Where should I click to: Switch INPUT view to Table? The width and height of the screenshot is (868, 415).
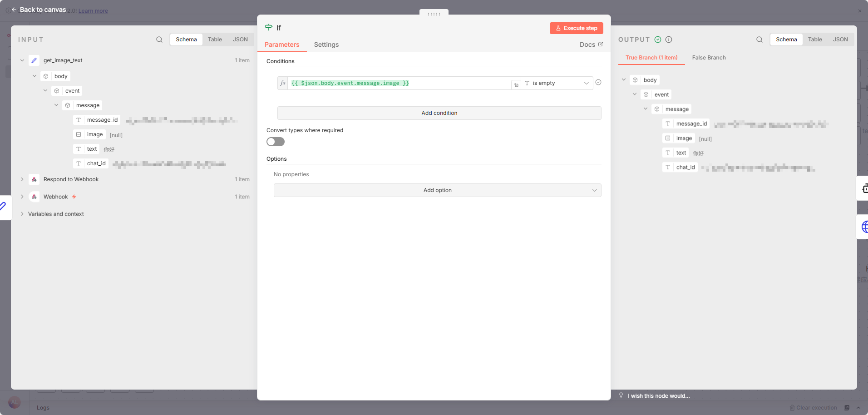click(215, 40)
